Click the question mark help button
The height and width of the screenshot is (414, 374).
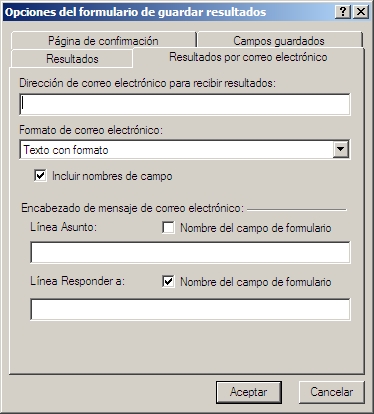point(343,12)
